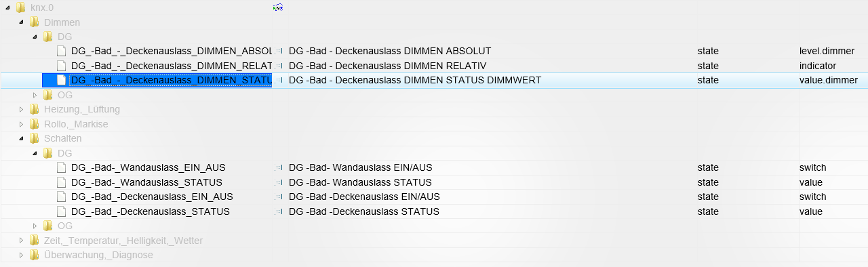Screen dimensions: 868x267
Task: Expand the OG folder under Dimmen
Action: (x=35, y=95)
